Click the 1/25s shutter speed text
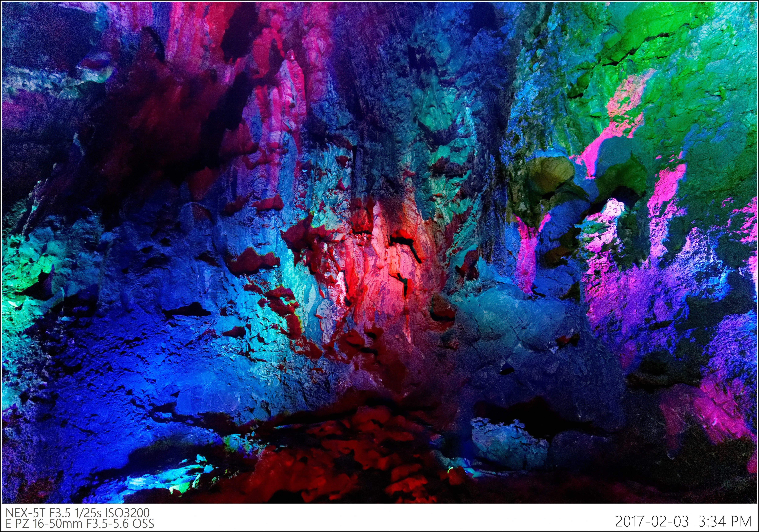759x532 pixels. tap(88, 513)
